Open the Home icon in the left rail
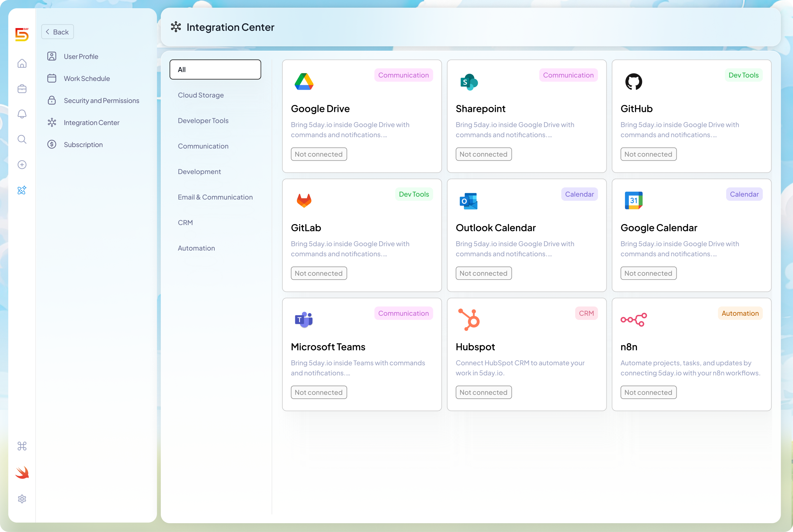 pos(22,63)
